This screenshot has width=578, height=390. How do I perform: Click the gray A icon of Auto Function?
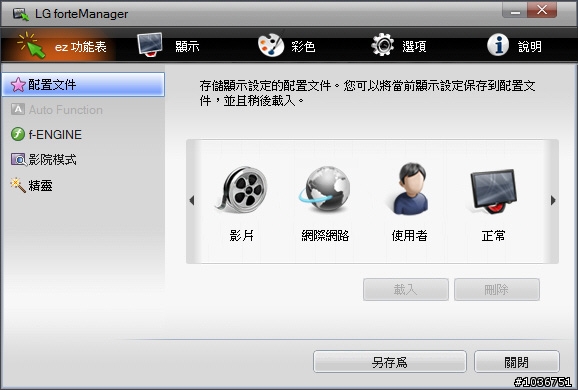[18, 109]
